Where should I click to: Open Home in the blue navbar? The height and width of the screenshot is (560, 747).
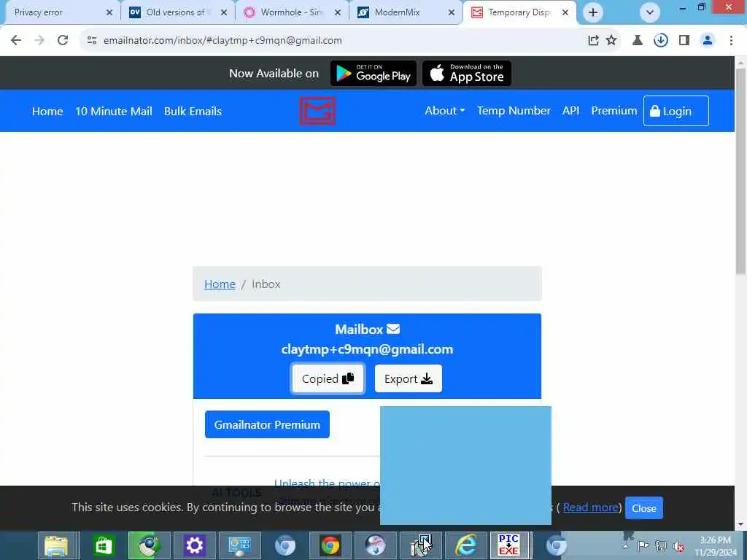[47, 112]
